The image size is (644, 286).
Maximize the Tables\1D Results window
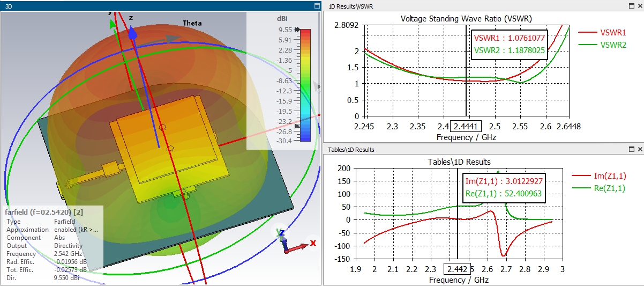631,149
